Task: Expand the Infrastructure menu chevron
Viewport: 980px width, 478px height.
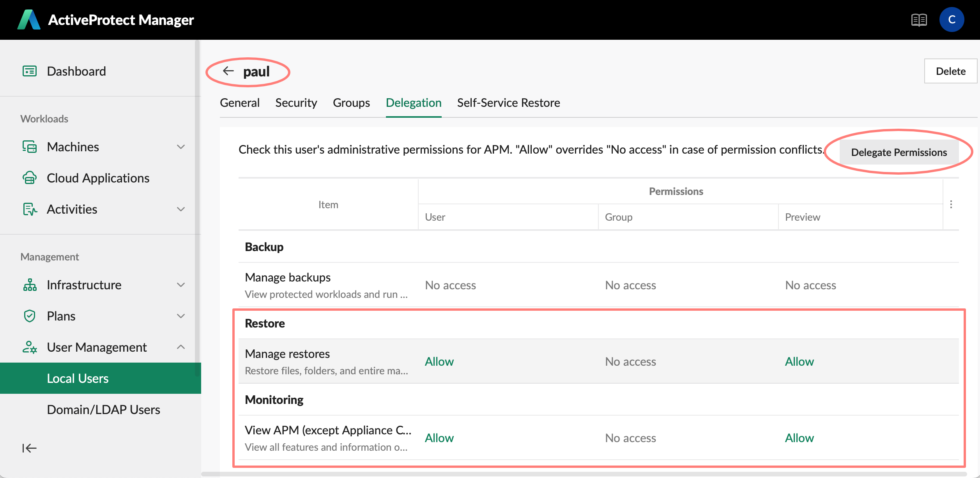Action: point(181,285)
